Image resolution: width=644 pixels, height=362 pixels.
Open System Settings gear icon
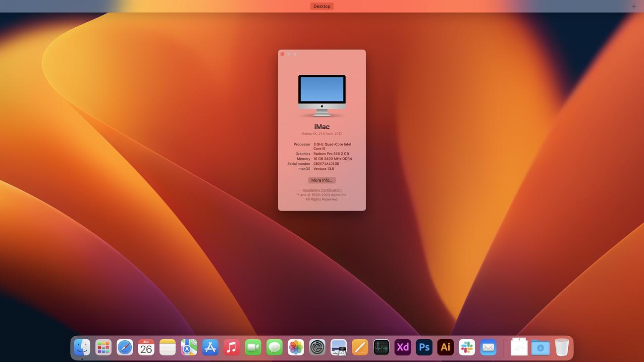(x=317, y=347)
